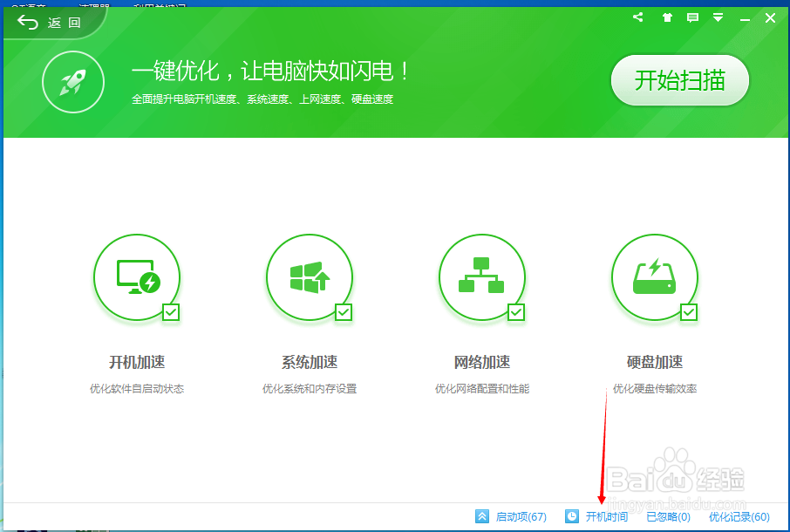Toggle the checkmark under 系统加速
The image size is (790, 532).
(x=344, y=311)
